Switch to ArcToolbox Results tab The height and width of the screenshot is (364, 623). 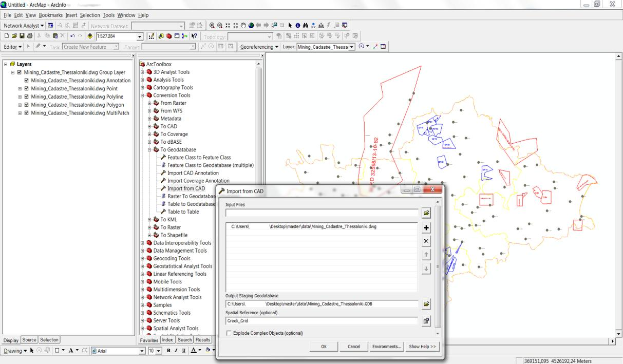(x=202, y=340)
